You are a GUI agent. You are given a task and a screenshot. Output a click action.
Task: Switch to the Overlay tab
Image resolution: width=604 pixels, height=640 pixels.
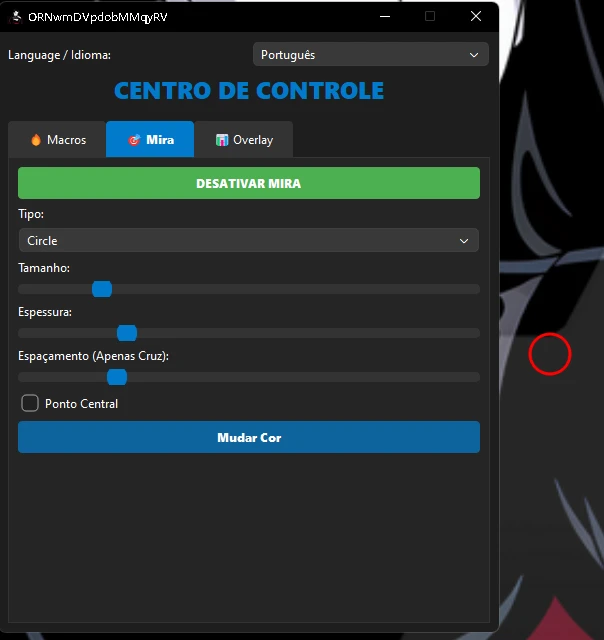244,140
